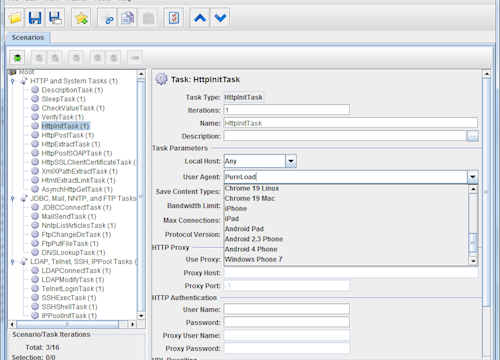Move item down with blue down arrow

[220, 18]
